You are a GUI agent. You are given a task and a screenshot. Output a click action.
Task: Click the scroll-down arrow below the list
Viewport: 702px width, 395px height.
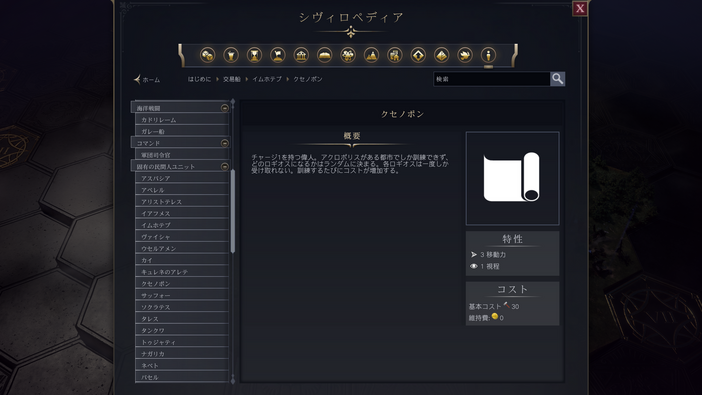(x=233, y=380)
